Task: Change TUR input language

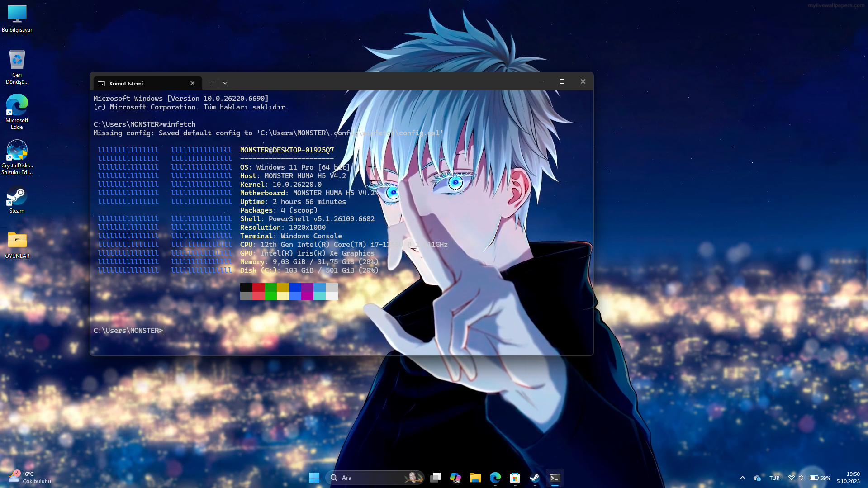Action: [x=774, y=478]
